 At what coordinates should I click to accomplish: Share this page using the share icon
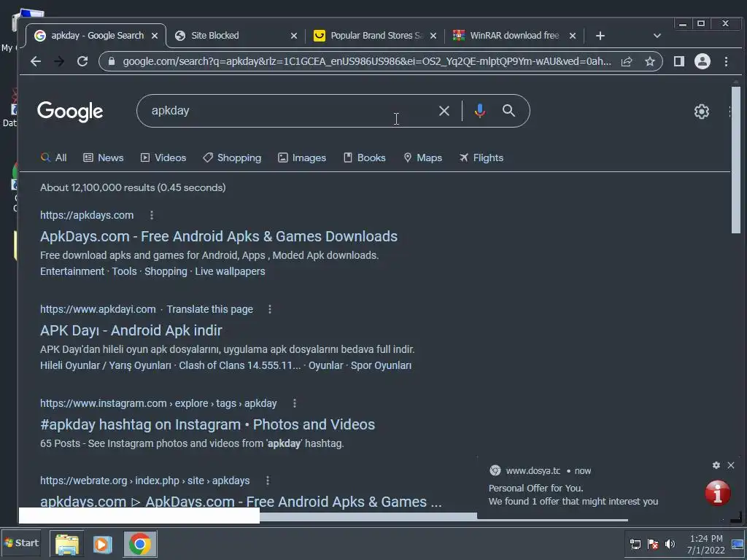(x=627, y=61)
